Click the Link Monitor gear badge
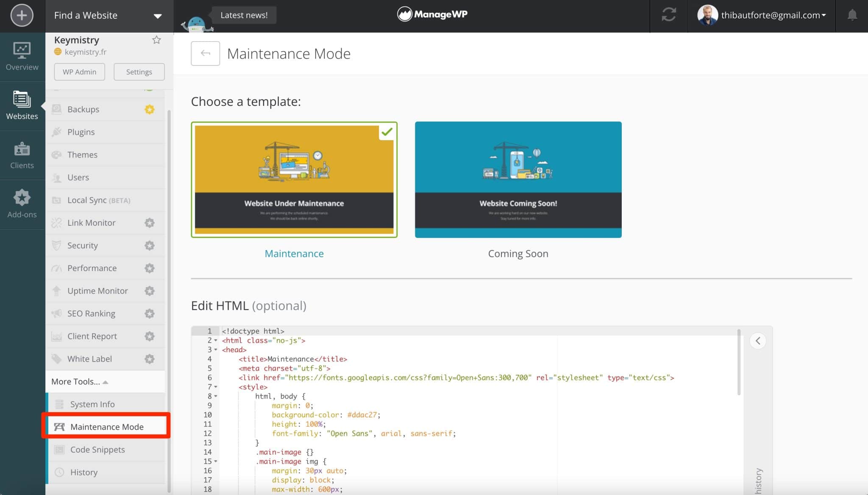868x495 pixels. 150,223
